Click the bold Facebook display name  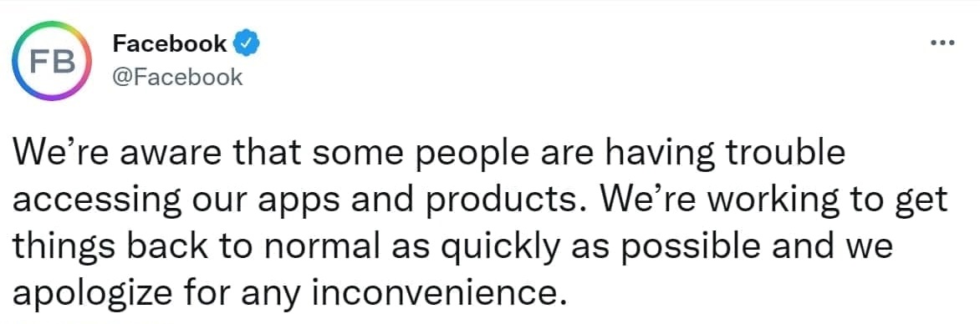click(x=170, y=43)
